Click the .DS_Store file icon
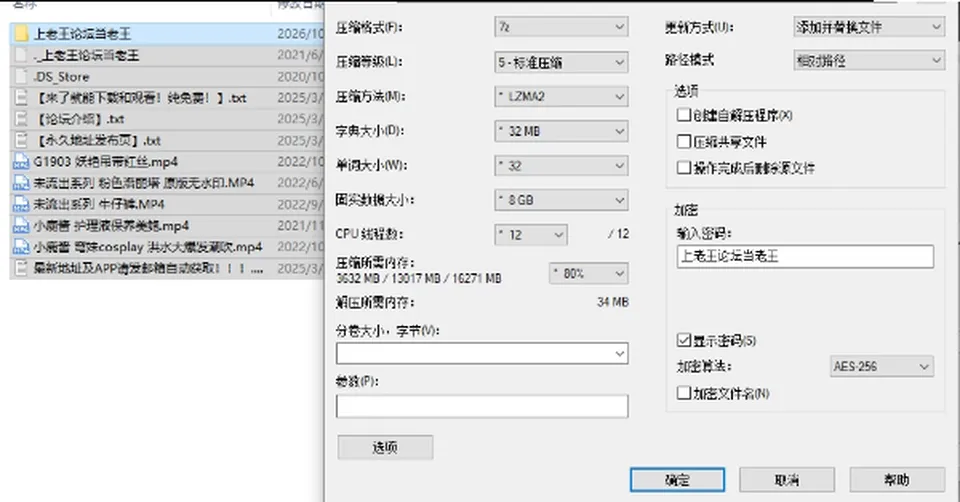Viewport: 960px width, 502px height. [21, 77]
